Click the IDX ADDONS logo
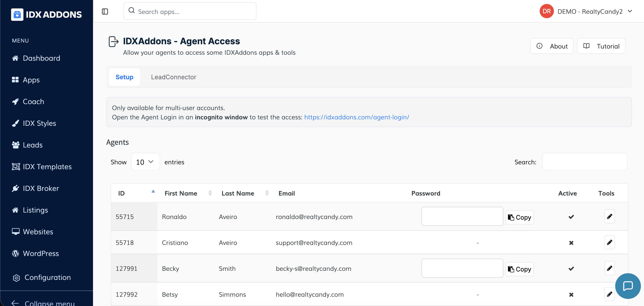 (x=47, y=14)
